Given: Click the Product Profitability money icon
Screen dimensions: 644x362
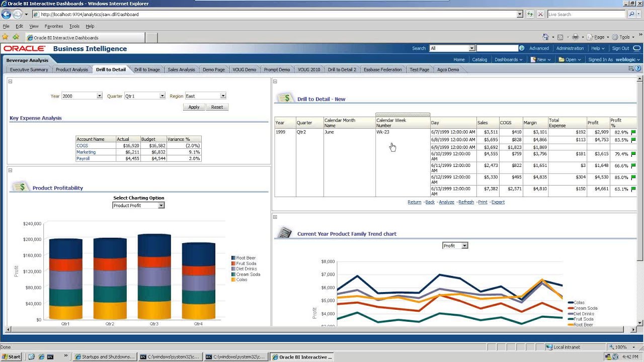Looking at the screenshot, I should (x=21, y=187).
